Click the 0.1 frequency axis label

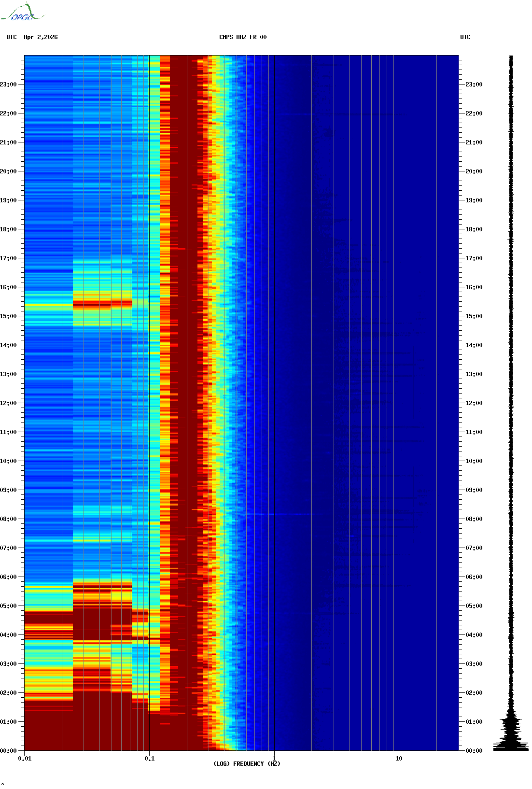(150, 759)
